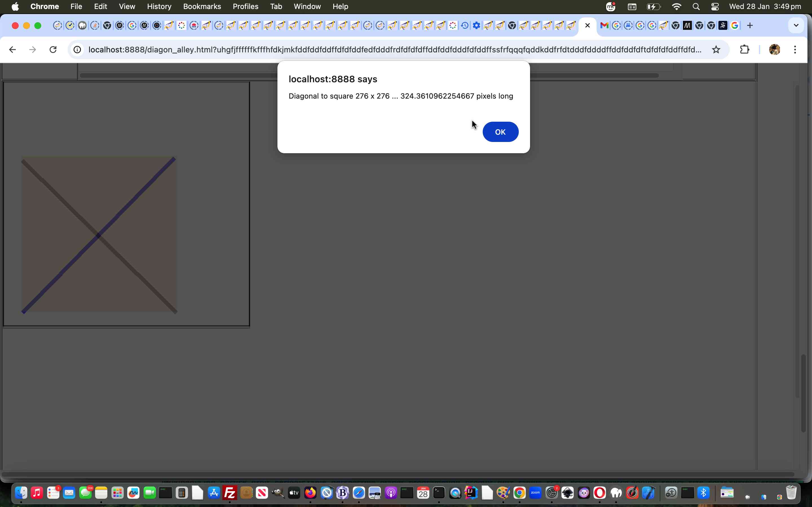The width and height of the screenshot is (812, 507).
Task: Open Firefox from the dock
Action: point(310,492)
